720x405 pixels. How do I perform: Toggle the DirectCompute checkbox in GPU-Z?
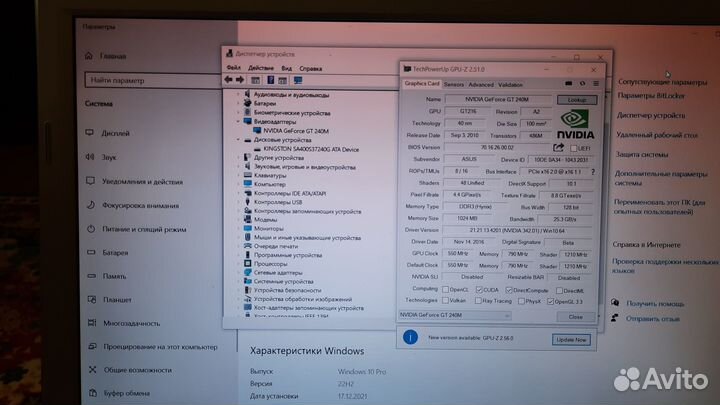509,290
